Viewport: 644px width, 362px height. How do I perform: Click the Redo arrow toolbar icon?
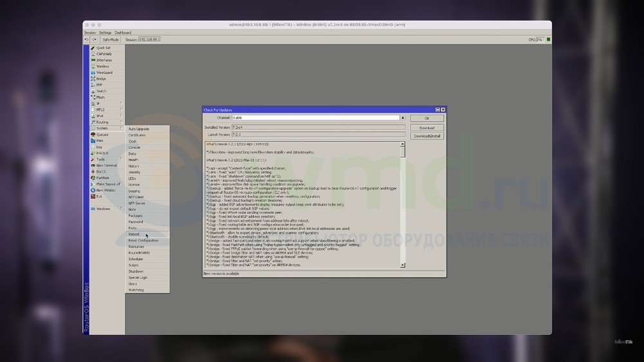(x=95, y=39)
